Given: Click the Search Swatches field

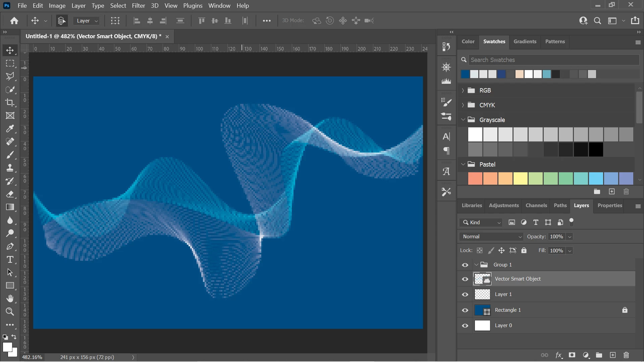Looking at the screenshot, I should click(x=553, y=60).
